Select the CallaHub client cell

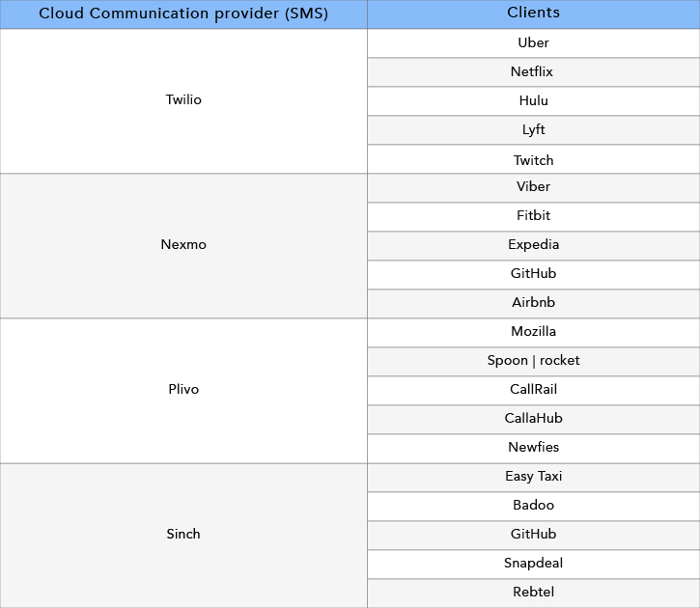tap(534, 420)
